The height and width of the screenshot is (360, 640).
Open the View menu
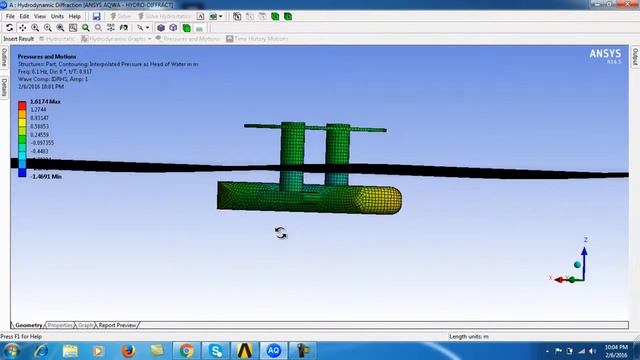pyautogui.click(x=40, y=16)
